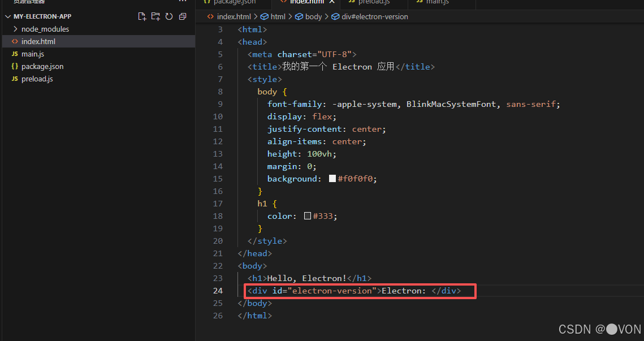
Task: Click index.html in the breadcrumb
Action: click(x=234, y=17)
